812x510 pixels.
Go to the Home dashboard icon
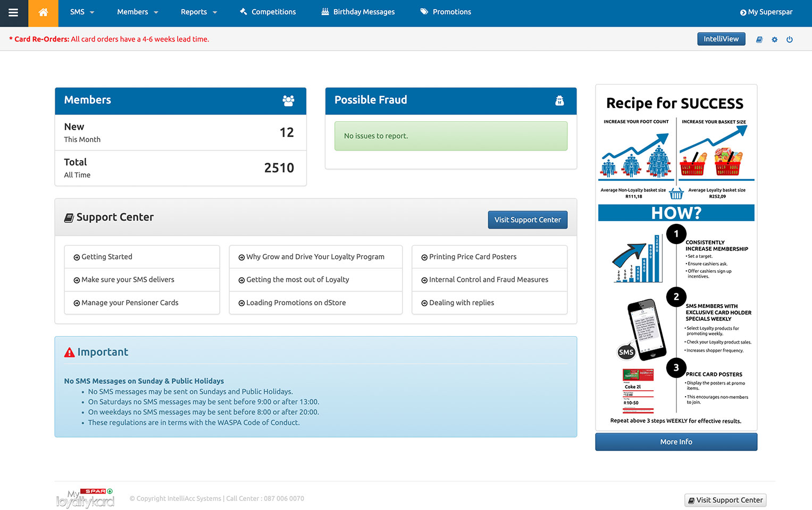click(43, 12)
